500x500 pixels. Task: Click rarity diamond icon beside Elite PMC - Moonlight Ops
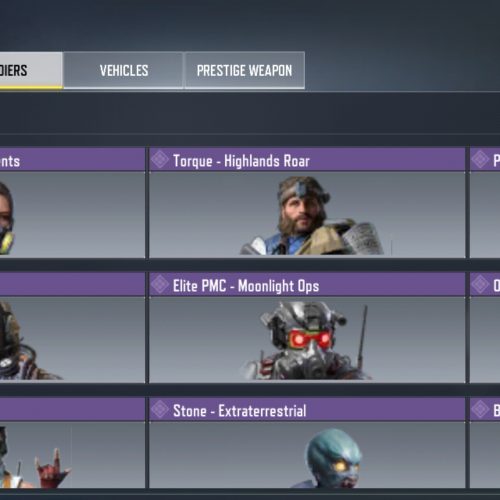(160, 284)
